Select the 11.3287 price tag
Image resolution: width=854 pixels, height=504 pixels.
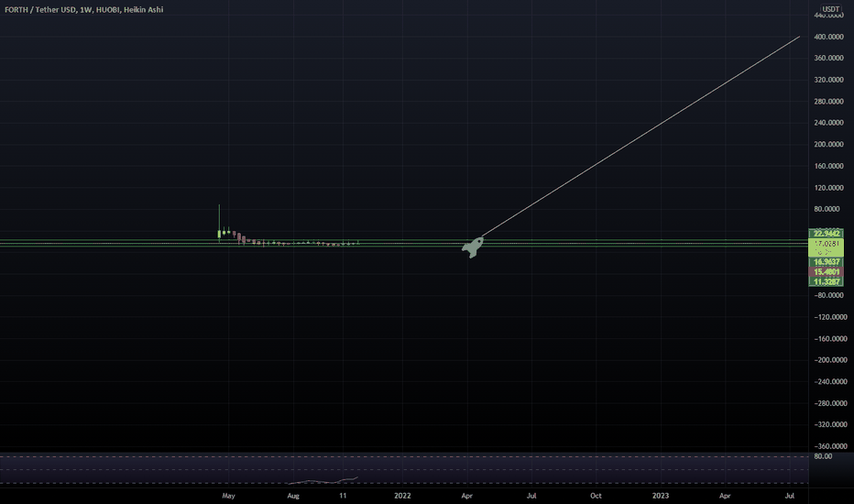827,281
